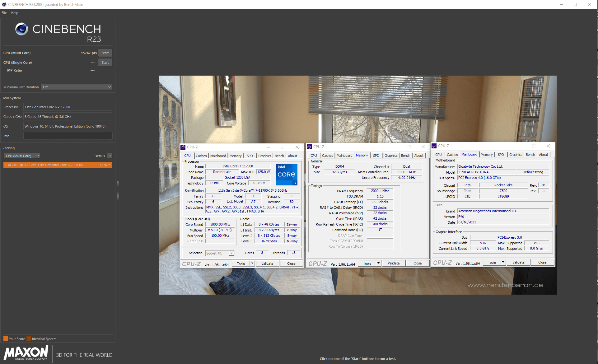The width and height of the screenshot is (598, 364).
Task: Click the Mainboard CPU-Z window title icon
Action: coord(434,146)
